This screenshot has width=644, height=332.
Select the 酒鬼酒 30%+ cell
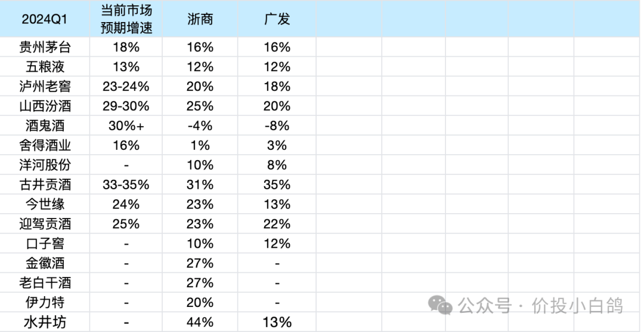(126, 125)
